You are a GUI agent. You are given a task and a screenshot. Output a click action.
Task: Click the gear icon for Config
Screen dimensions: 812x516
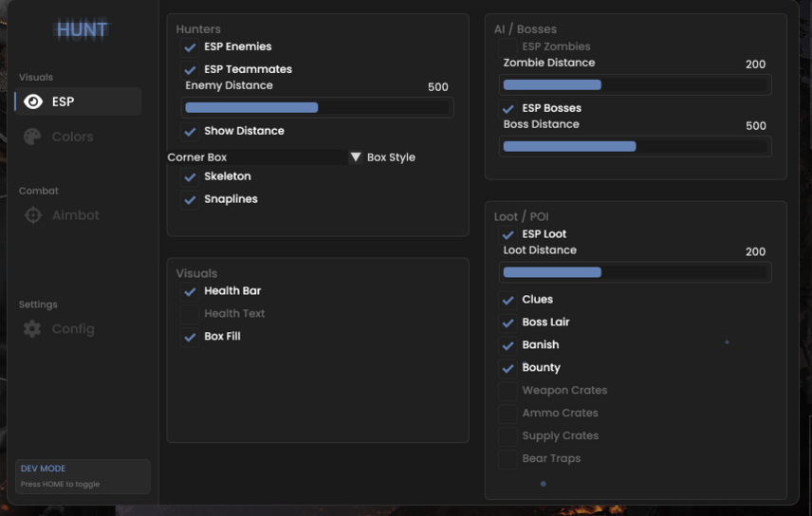(x=33, y=329)
